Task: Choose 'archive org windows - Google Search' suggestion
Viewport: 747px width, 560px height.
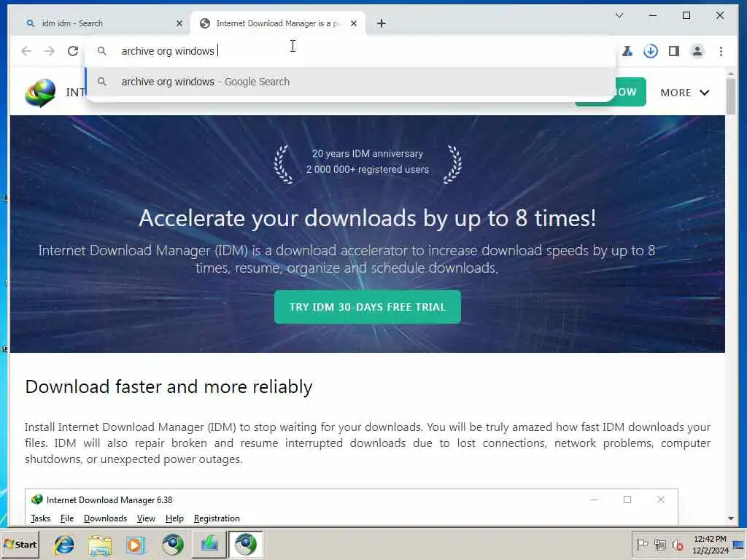Action: pos(350,82)
